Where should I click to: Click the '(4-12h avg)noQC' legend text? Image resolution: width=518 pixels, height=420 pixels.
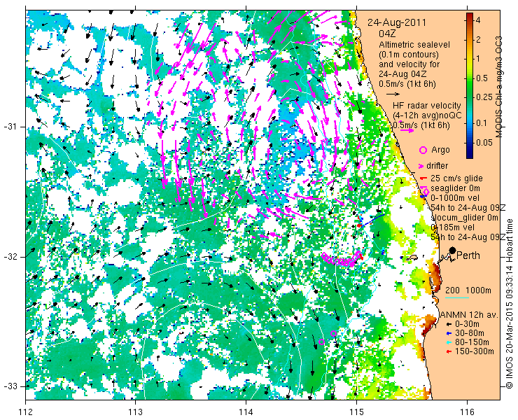point(427,115)
